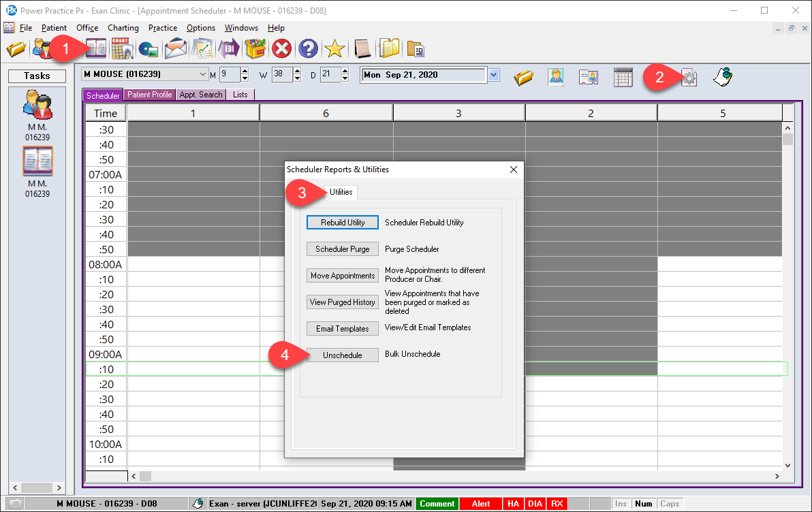This screenshot has height=512, width=812.
Task: Click the pushpin icon in the status bar
Action: (198, 503)
